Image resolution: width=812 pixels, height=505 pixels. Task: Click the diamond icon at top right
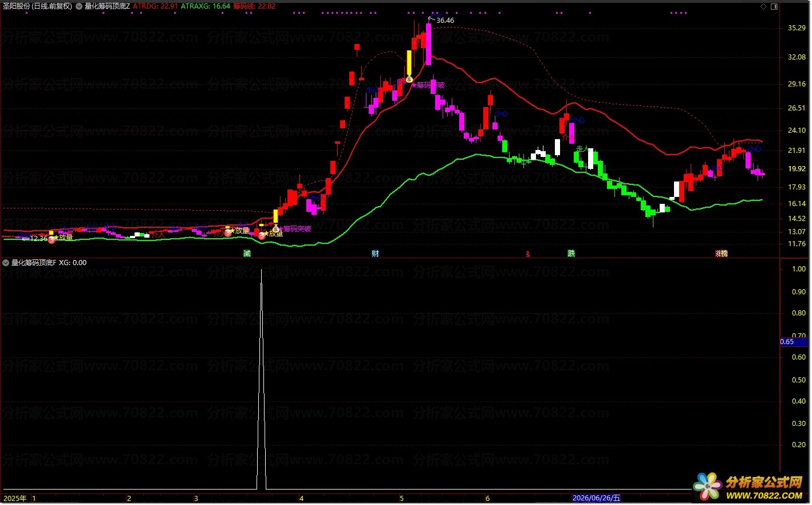coord(763,6)
